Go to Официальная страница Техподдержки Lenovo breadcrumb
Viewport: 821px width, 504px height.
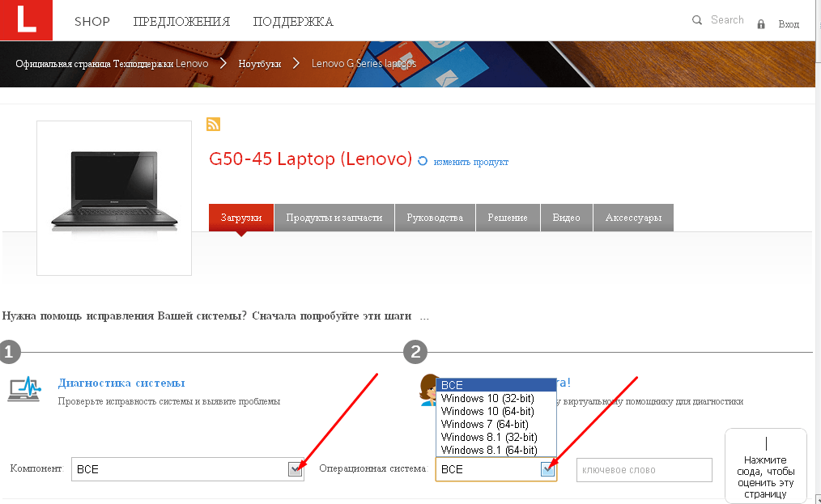(112, 63)
